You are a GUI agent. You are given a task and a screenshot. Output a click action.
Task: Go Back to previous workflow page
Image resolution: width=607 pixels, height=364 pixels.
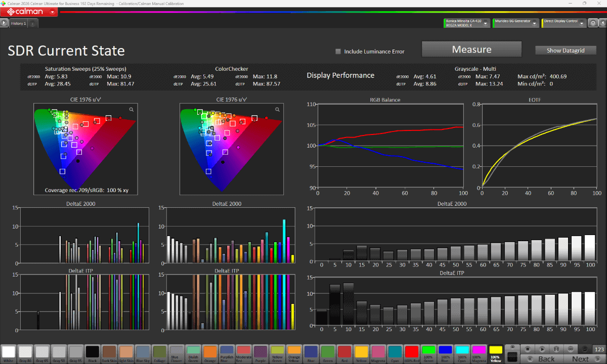(x=543, y=358)
